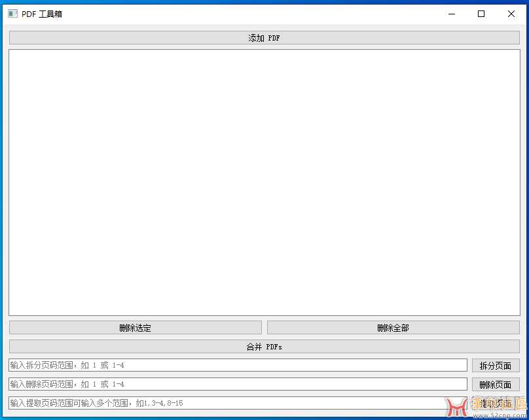
Task: Focus the 输入删除页码范围 input field
Action: (238, 384)
